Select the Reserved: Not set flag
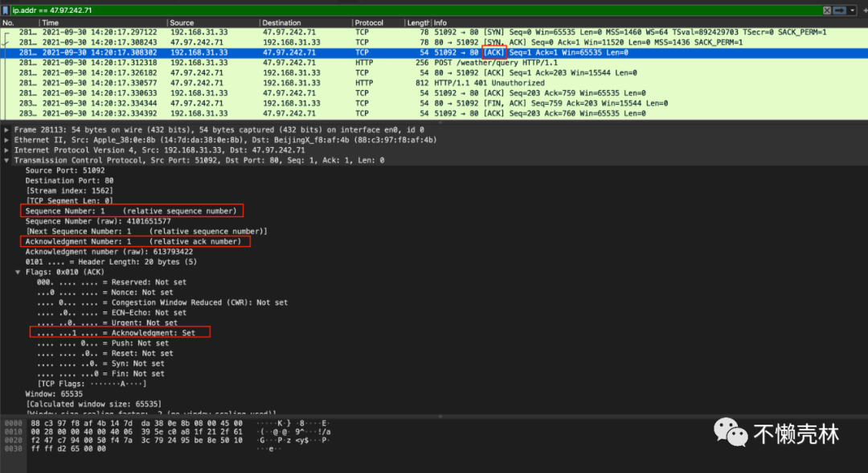The image size is (868, 473). pos(111,282)
